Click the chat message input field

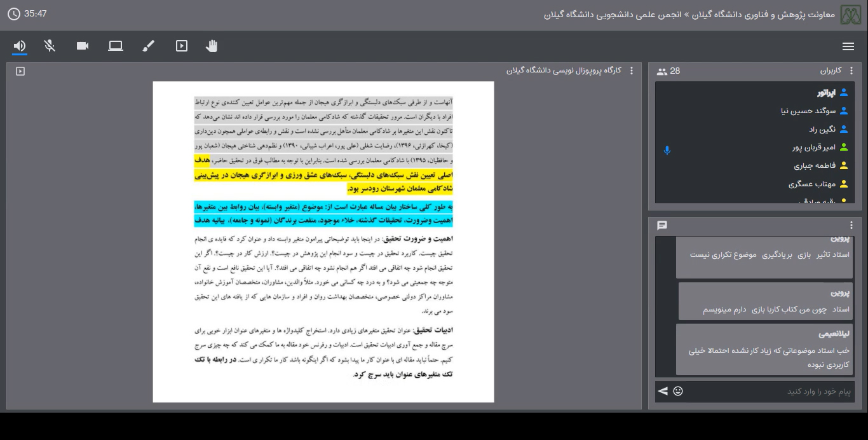click(x=769, y=391)
